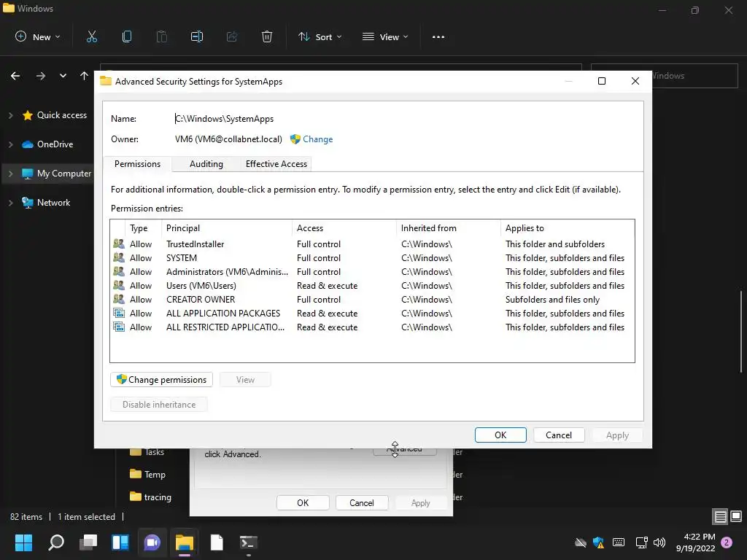Select My Computer in sidebar
Viewport: 747px width, 560px height.
[56, 174]
